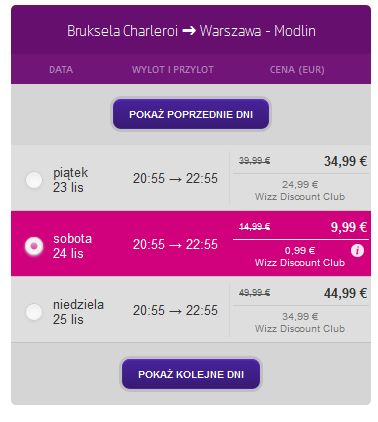Select the niedziela 25 lis radio button
This screenshot has height=422, width=378.
click(x=34, y=312)
